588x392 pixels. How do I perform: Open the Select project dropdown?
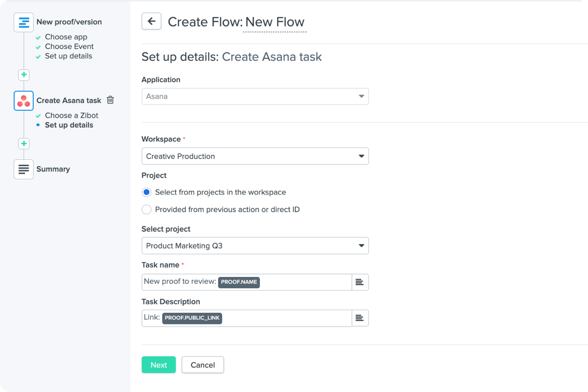pos(255,246)
